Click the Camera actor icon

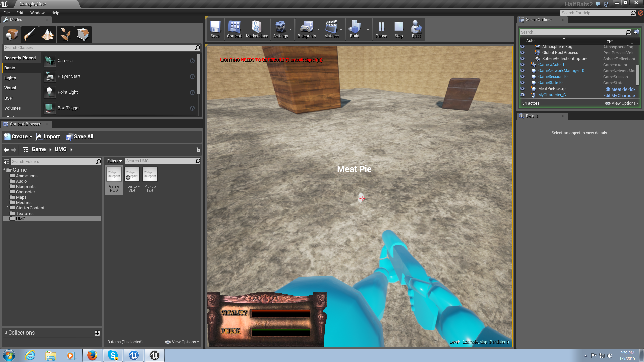50,61
